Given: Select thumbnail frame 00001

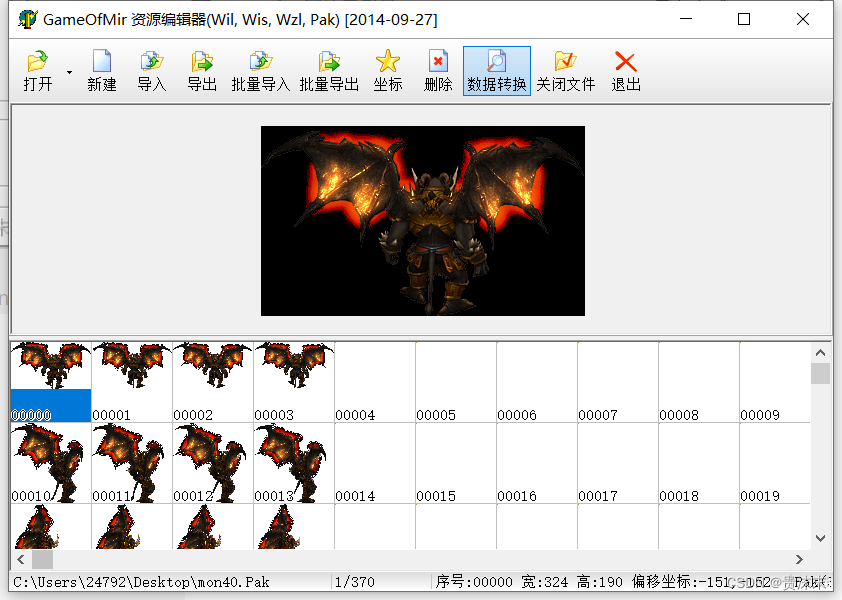Looking at the screenshot, I should pos(132,380).
